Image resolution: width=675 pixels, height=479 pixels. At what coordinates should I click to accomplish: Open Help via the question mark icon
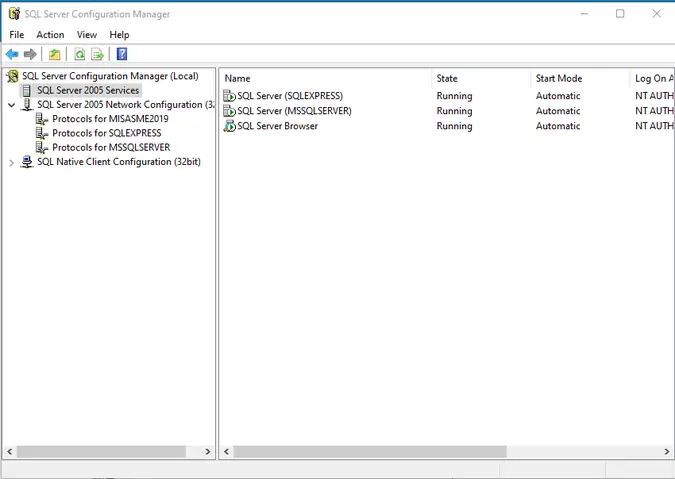coord(122,54)
